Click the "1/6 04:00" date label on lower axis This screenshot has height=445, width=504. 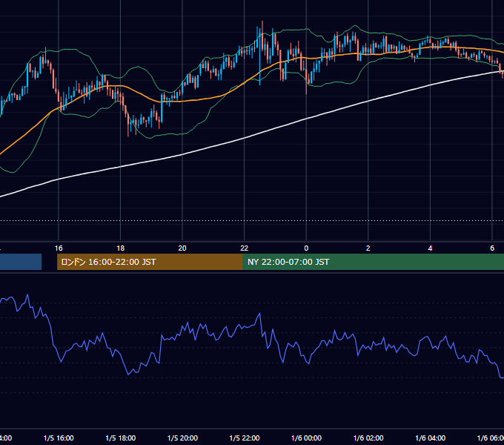coord(431,438)
